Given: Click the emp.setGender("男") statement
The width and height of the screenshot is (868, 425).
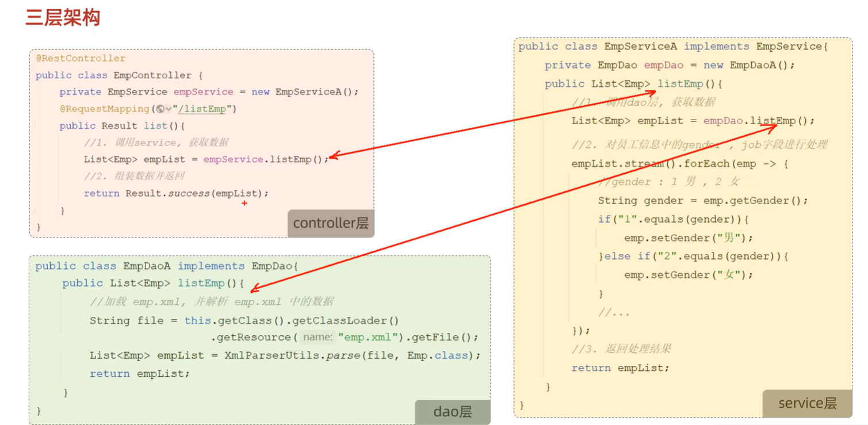Looking at the screenshot, I should tap(688, 238).
